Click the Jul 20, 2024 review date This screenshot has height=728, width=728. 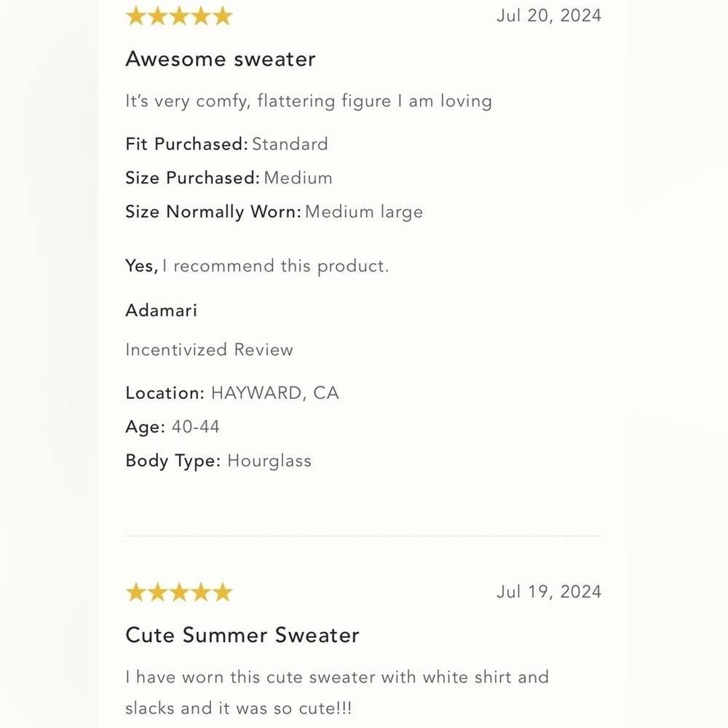click(549, 16)
